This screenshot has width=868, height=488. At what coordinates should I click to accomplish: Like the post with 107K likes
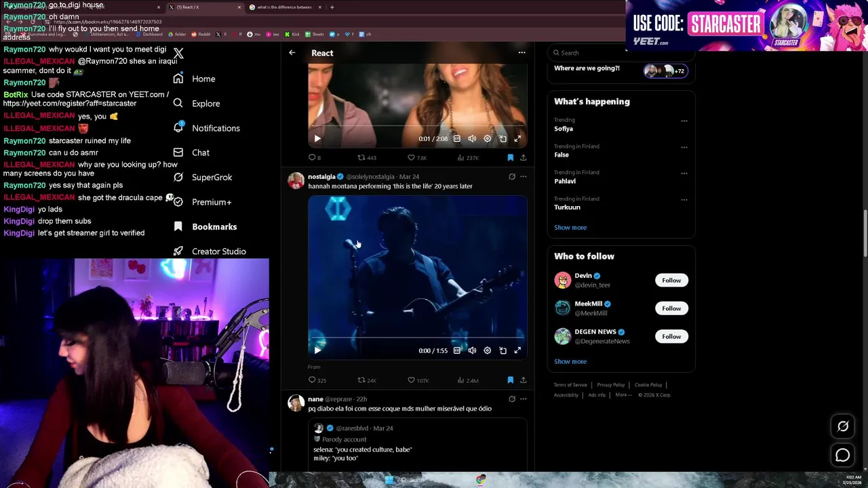pos(418,380)
